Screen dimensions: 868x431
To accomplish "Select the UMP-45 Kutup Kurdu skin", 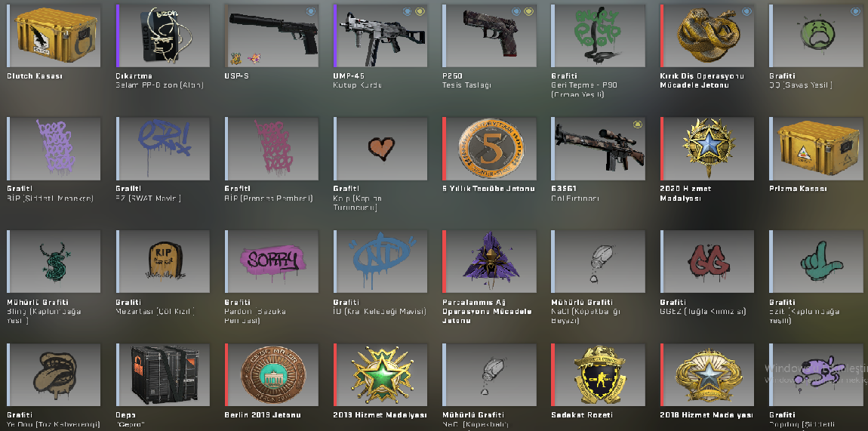I will click(x=380, y=36).
